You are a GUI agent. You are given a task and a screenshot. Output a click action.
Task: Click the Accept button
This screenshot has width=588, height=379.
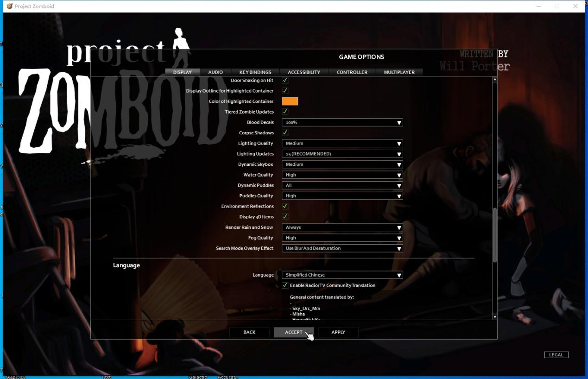click(294, 332)
